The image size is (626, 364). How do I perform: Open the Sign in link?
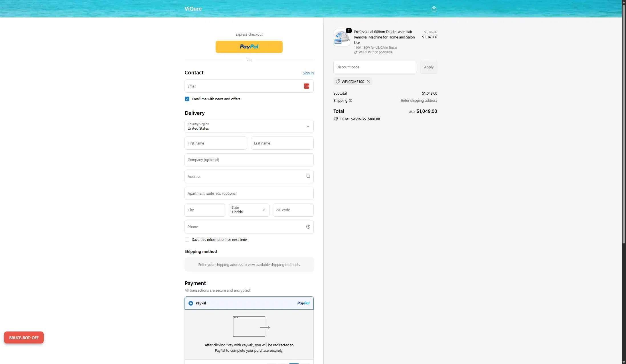point(308,73)
